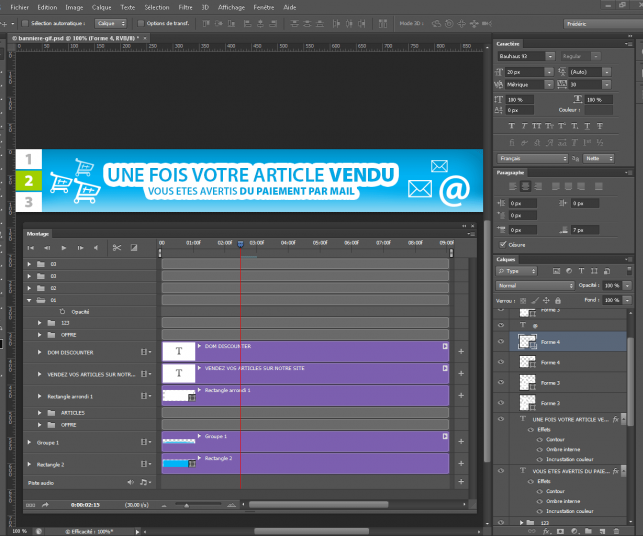The image size is (643, 536).
Task: Open the Normal blend mode dropdown
Action: tap(535, 285)
